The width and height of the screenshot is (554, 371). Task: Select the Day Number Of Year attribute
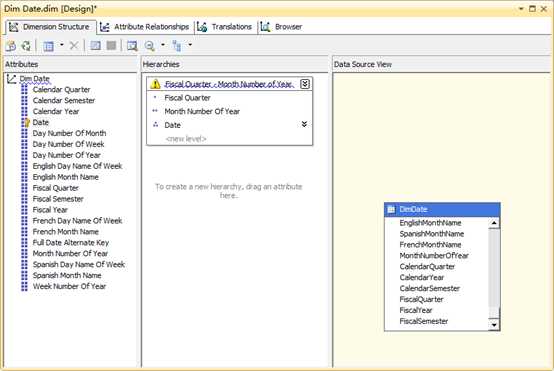[66, 155]
